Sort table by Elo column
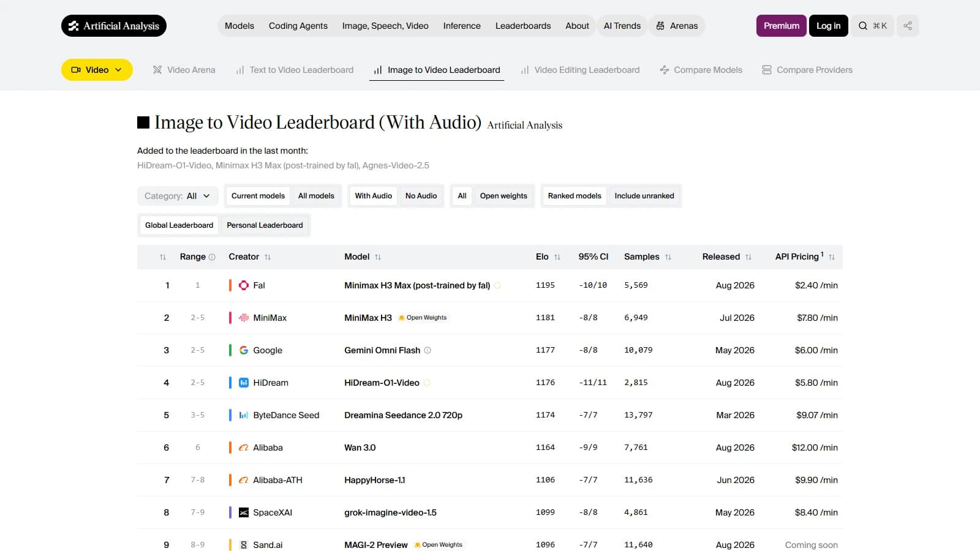 (x=557, y=257)
